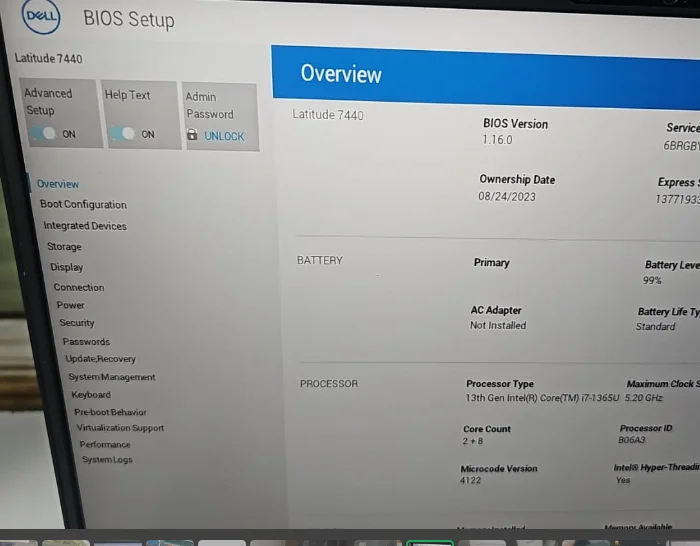Select the Overview menu item

tap(58, 184)
